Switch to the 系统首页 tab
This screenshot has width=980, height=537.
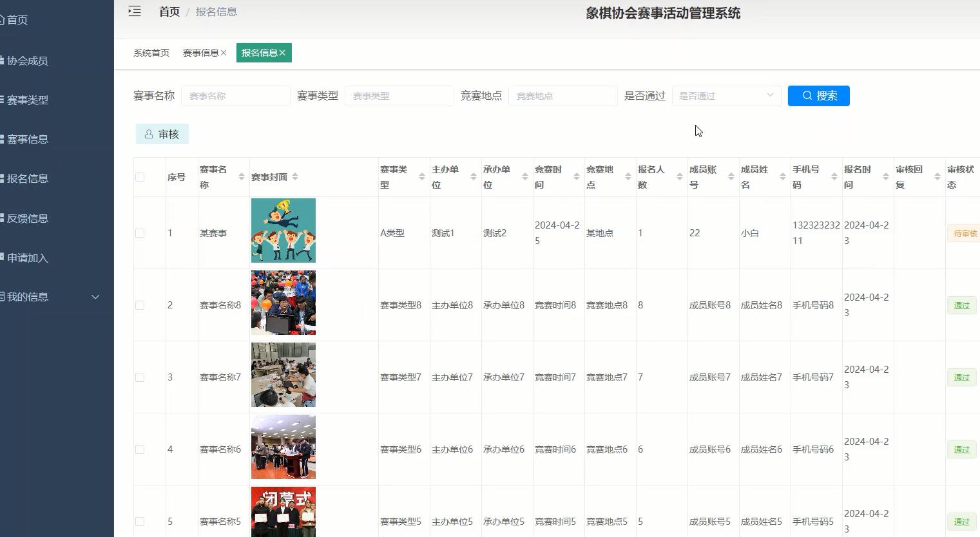pyautogui.click(x=151, y=53)
